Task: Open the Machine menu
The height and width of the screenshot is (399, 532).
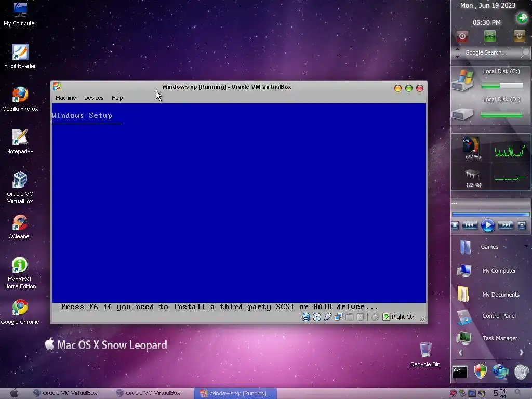Action: point(66,98)
